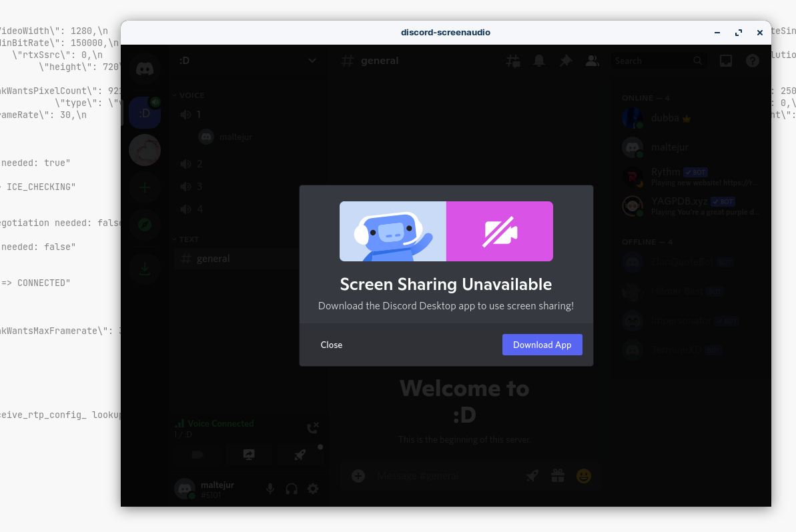Open the general text channel
The width and height of the screenshot is (796, 532).
pyautogui.click(x=249, y=259)
